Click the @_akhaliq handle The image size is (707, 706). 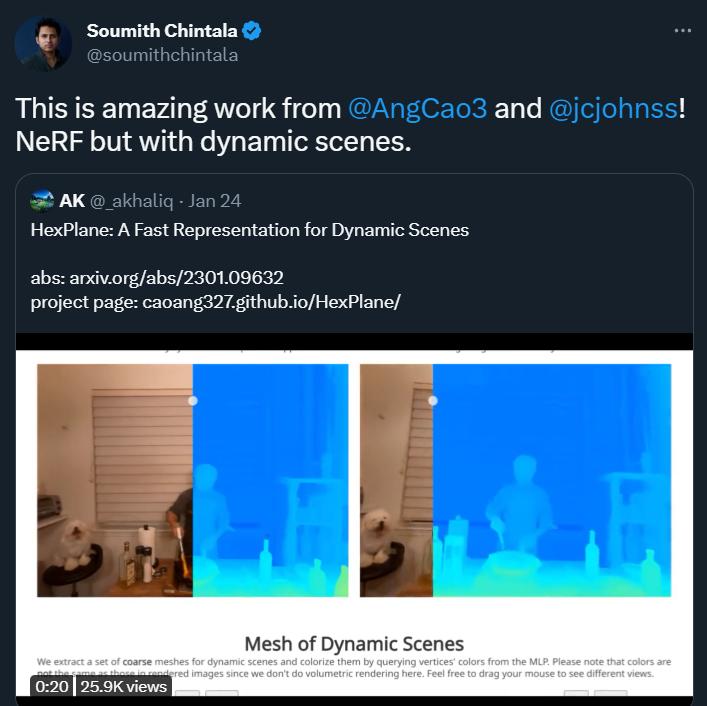click(x=135, y=200)
